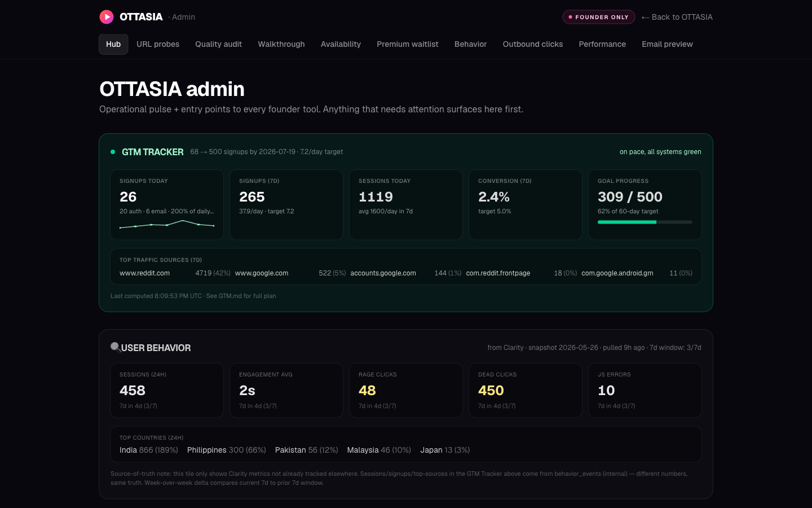The height and width of the screenshot is (508, 812).
Task: Follow the Back to OTTASIA link
Action: pyautogui.click(x=677, y=17)
